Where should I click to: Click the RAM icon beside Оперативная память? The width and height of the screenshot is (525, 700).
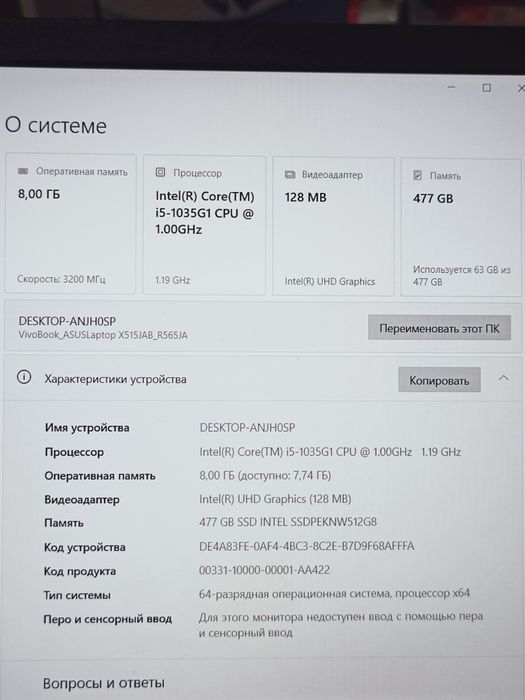(x=23, y=171)
